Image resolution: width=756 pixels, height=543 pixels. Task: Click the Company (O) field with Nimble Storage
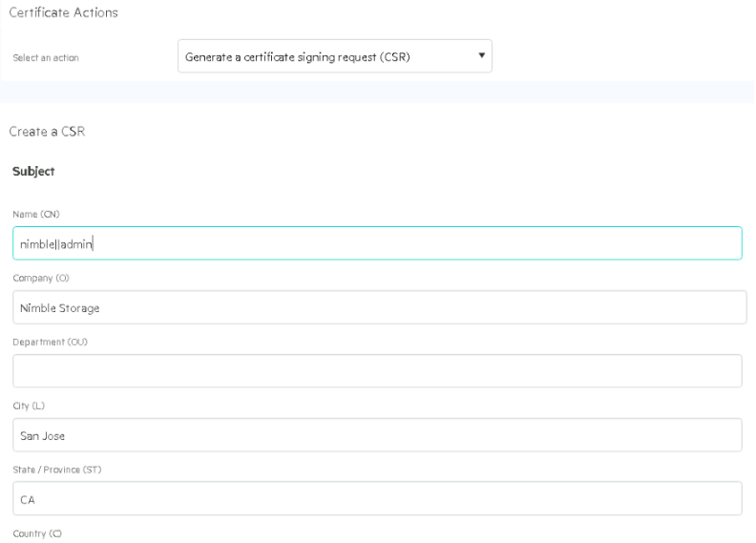pos(380,307)
